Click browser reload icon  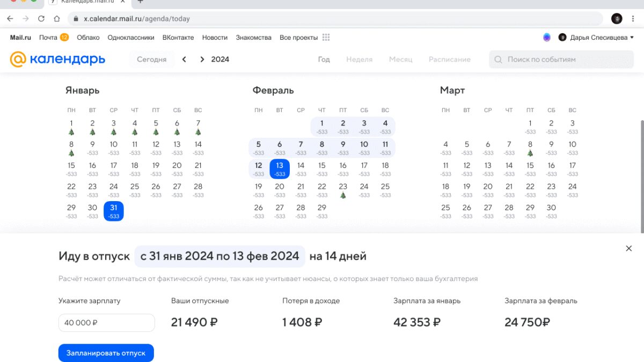tap(41, 19)
